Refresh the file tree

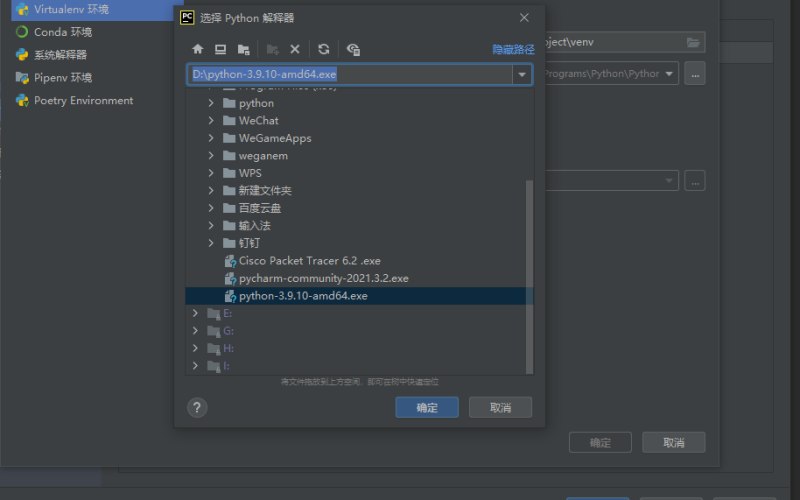(323, 49)
